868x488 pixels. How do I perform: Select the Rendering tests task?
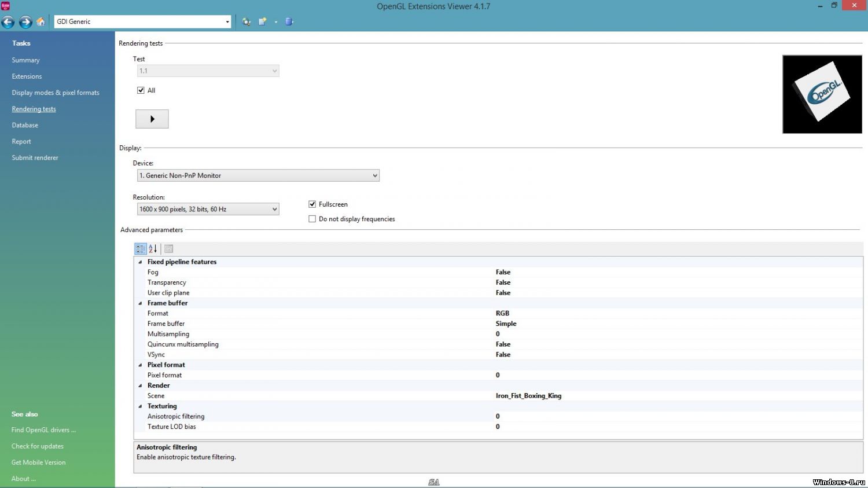pos(34,109)
